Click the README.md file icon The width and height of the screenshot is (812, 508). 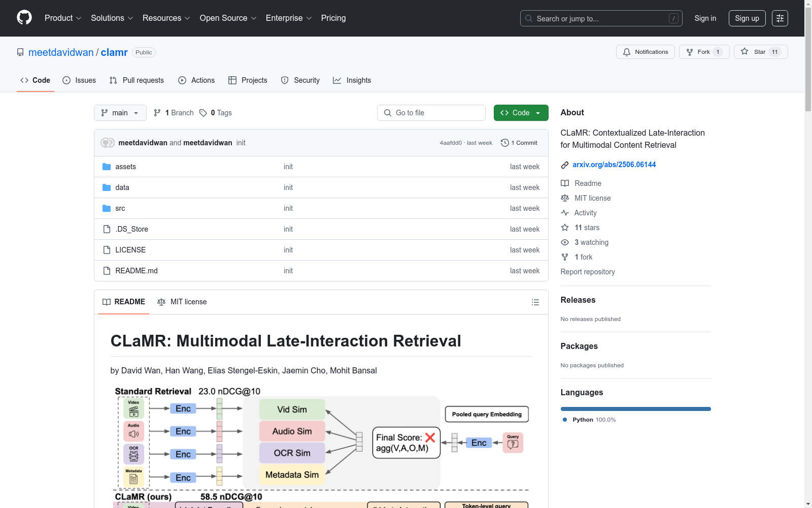pos(107,271)
